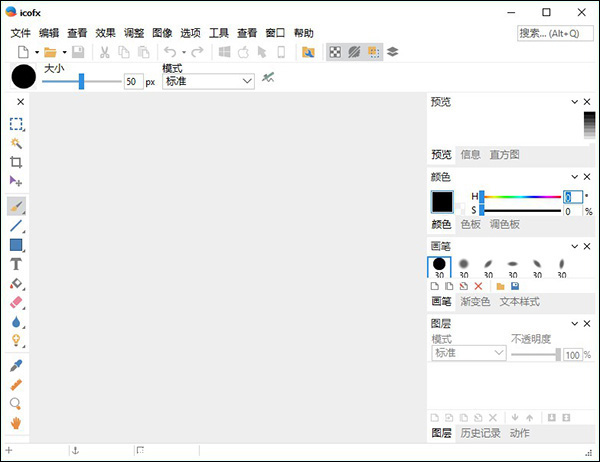600x462 pixels.
Task: Select the brush tool
Action: pyautogui.click(x=16, y=206)
